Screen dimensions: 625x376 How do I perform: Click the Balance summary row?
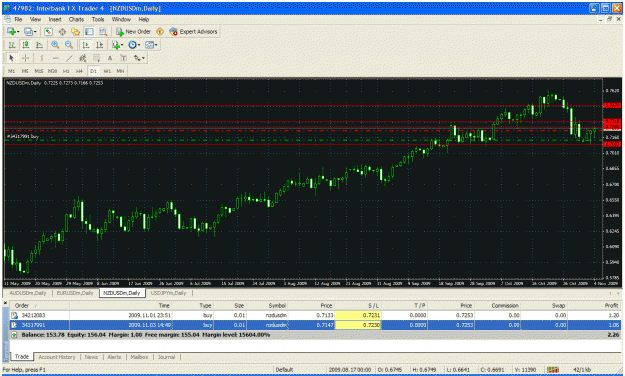(315, 335)
